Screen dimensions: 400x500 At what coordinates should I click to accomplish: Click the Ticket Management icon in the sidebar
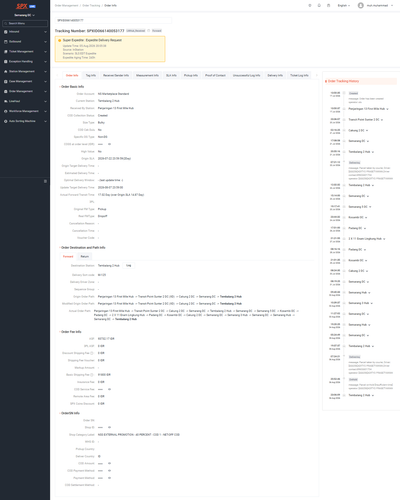coord(6,52)
